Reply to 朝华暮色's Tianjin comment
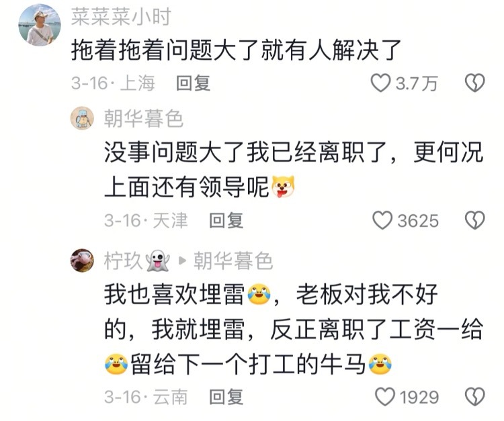 (226, 220)
